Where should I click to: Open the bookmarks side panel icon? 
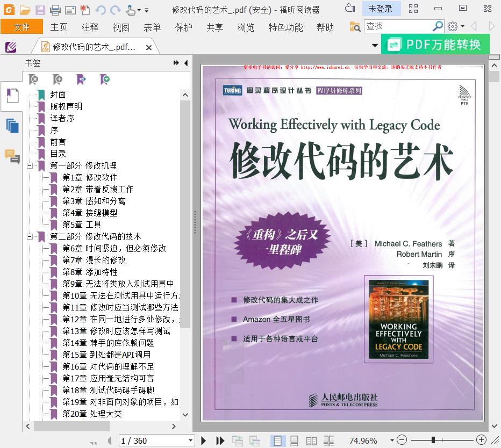click(12, 96)
